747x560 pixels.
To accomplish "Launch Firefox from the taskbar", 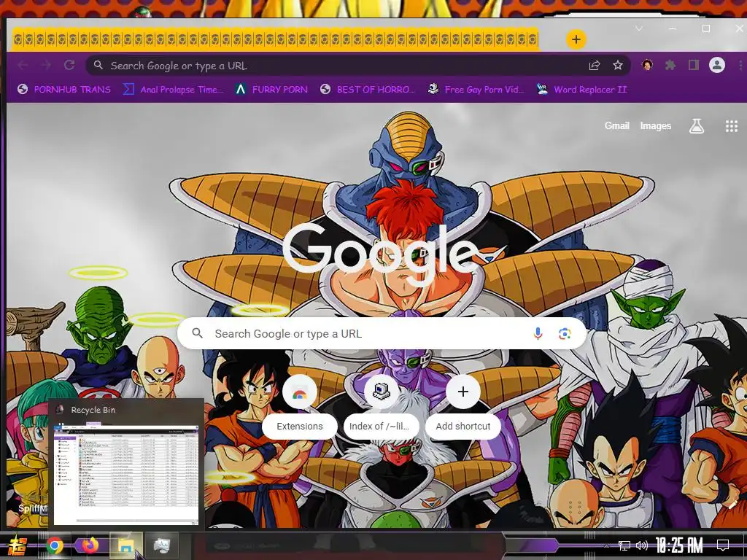I will coord(90,545).
